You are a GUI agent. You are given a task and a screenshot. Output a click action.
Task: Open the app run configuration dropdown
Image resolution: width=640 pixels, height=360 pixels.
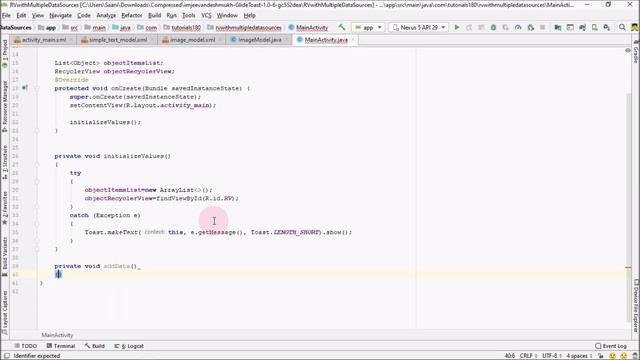click(369, 27)
